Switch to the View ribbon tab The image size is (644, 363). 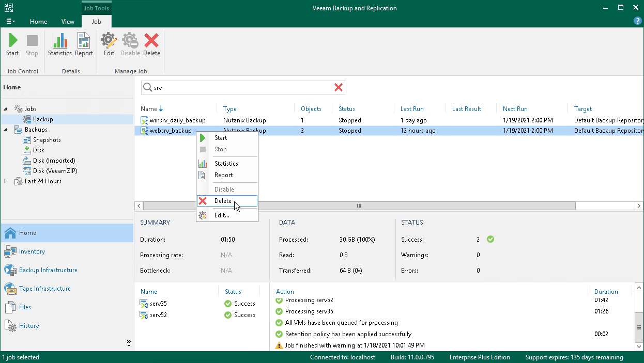pyautogui.click(x=68, y=22)
